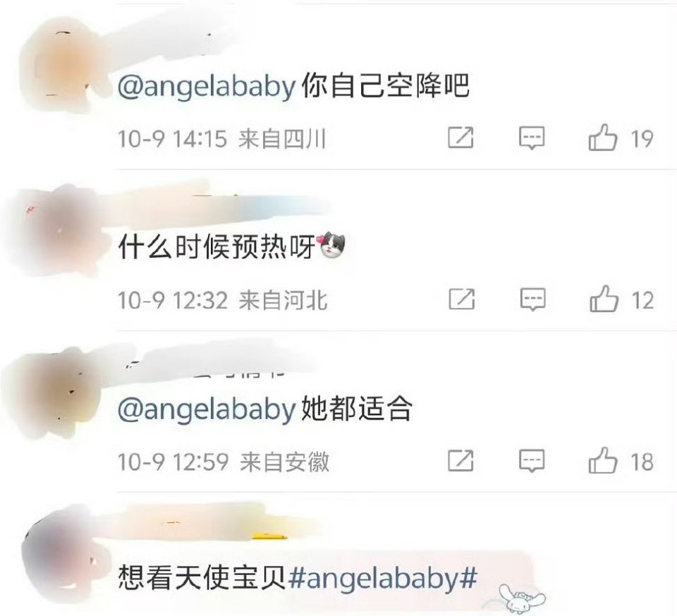Open replies for the 河北 comment
The width and height of the screenshot is (677, 616).
tap(533, 300)
